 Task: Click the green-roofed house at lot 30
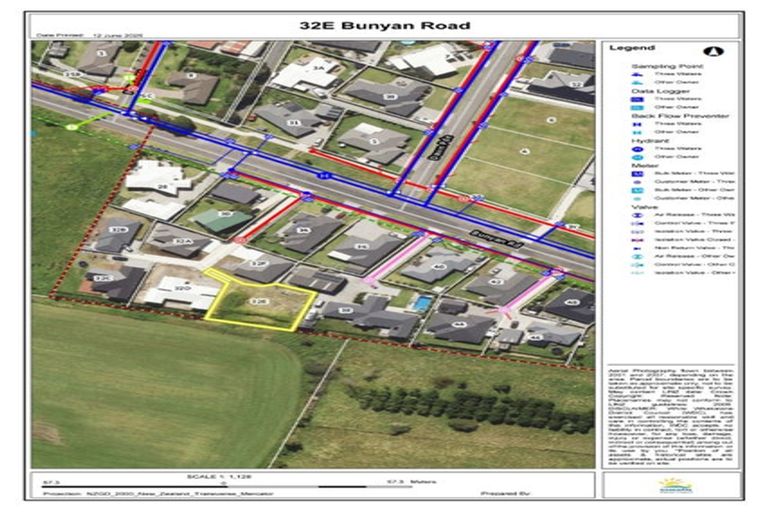pyautogui.click(x=222, y=218)
